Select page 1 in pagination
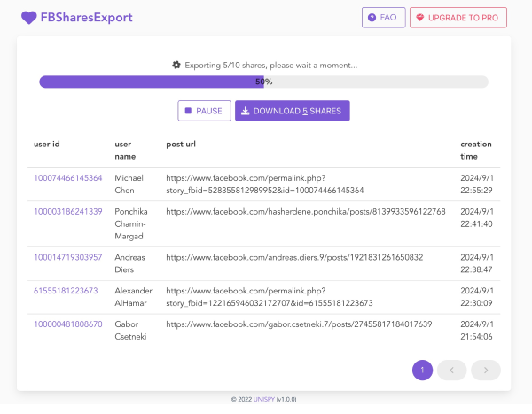This screenshot has height=414, width=532. click(422, 370)
